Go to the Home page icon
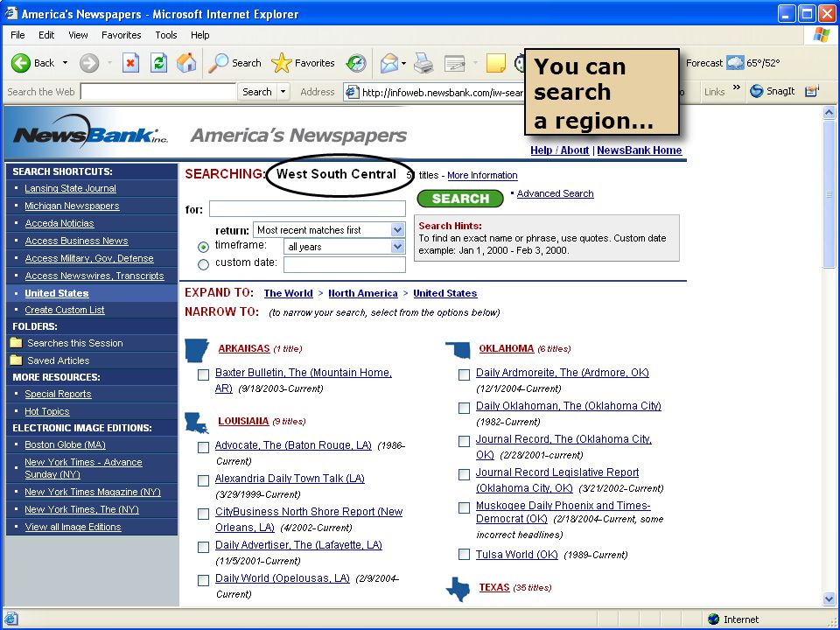This screenshot has height=630, width=840. pyautogui.click(x=186, y=63)
